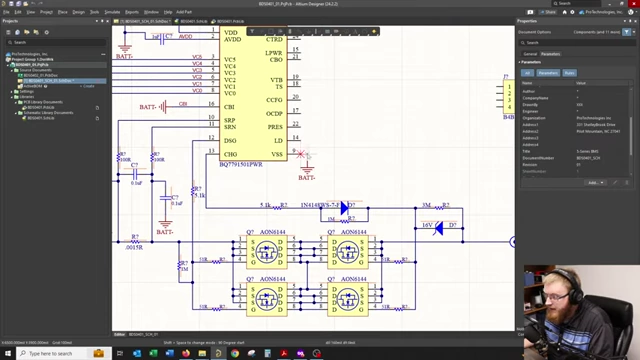
Task: Open Firefox from the taskbar
Action: click(x=186, y=353)
